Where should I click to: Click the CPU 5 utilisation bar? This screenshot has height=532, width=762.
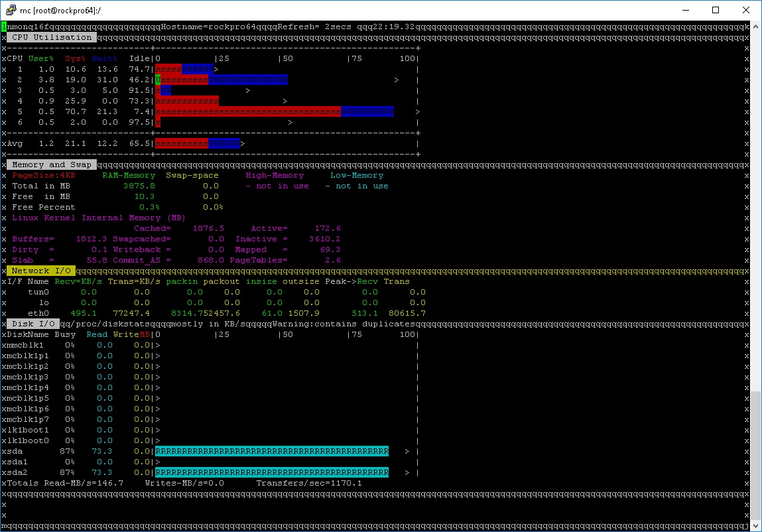pyautogui.click(x=275, y=111)
